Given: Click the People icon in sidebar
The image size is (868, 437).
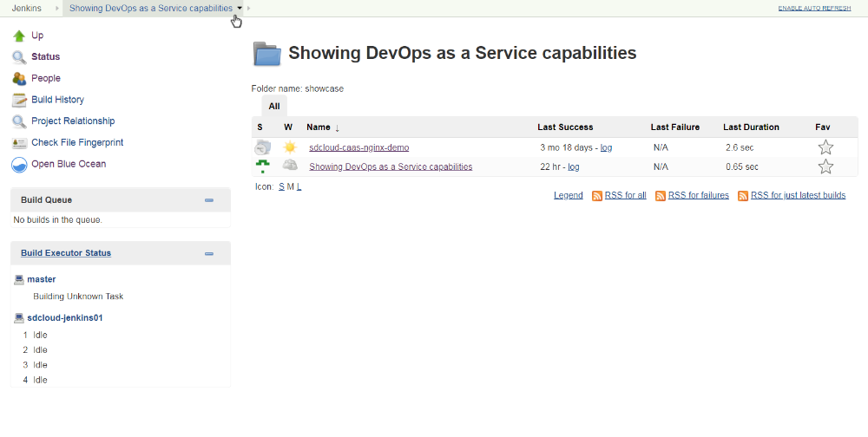Looking at the screenshot, I should coord(19,79).
